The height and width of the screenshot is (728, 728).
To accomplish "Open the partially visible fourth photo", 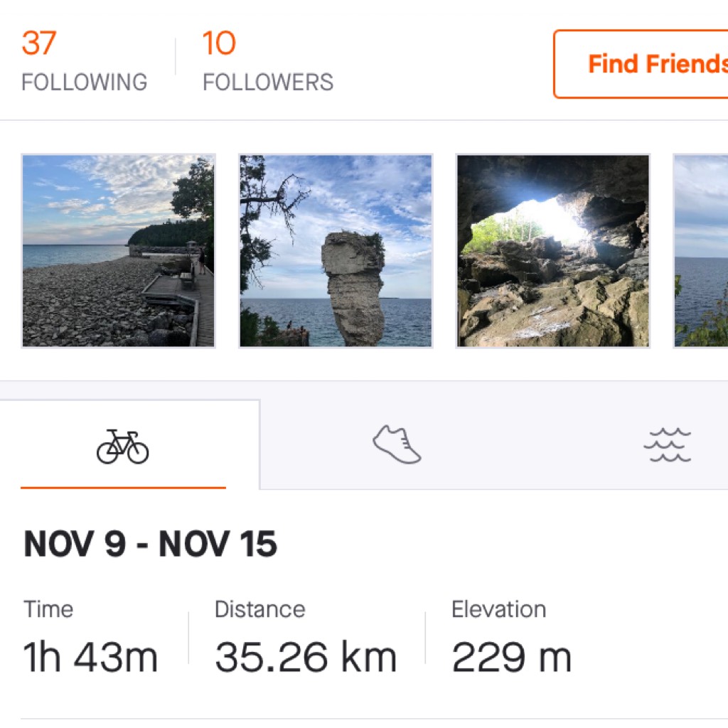I will 701,250.
